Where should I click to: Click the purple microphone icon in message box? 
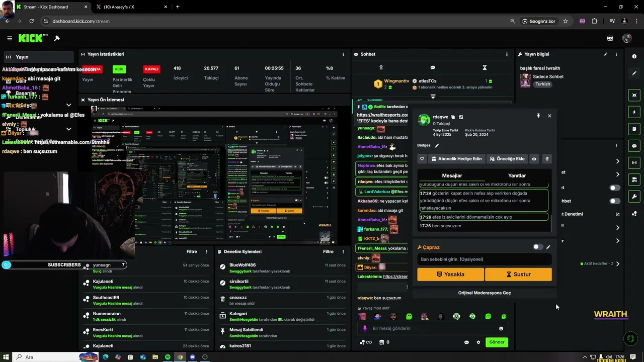click(x=365, y=328)
